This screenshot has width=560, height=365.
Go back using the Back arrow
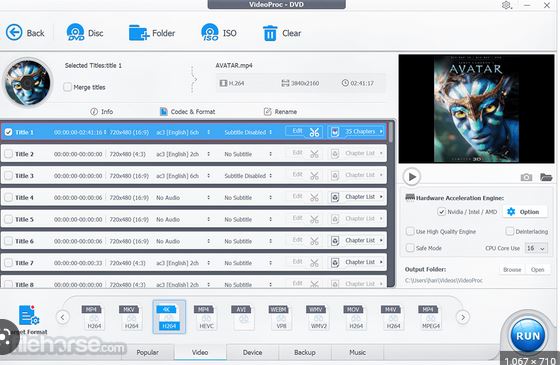(x=14, y=32)
